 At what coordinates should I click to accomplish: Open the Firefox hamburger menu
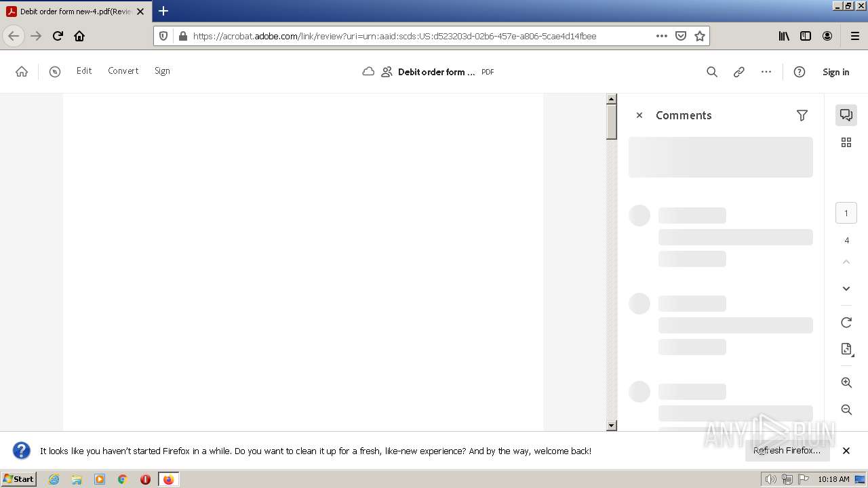[x=855, y=36]
